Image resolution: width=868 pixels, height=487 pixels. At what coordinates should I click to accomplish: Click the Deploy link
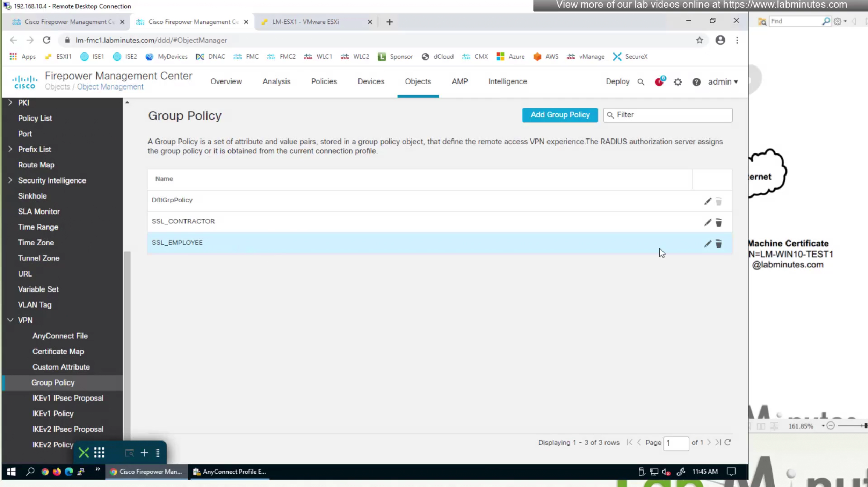pos(617,82)
